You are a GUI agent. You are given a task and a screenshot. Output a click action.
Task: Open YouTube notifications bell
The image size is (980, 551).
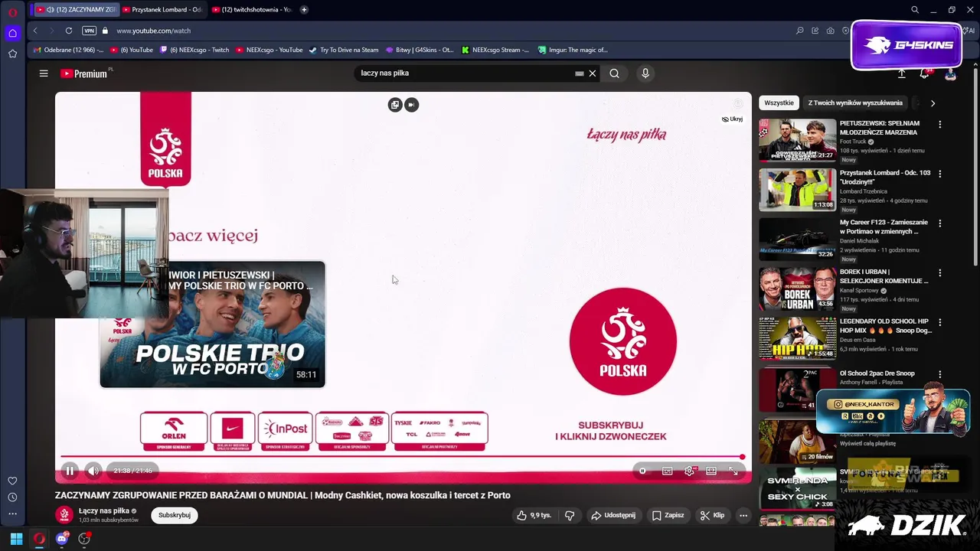[924, 73]
